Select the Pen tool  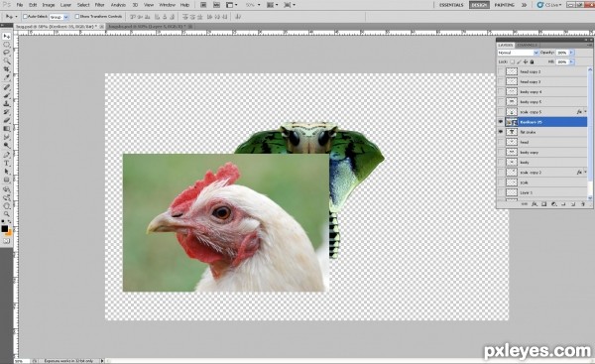click(7, 155)
